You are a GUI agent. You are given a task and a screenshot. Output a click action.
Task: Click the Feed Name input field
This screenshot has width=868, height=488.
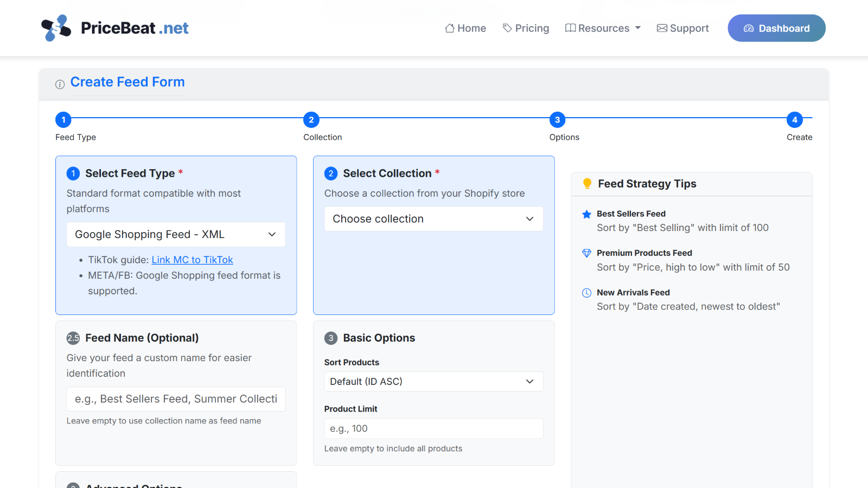pos(176,399)
